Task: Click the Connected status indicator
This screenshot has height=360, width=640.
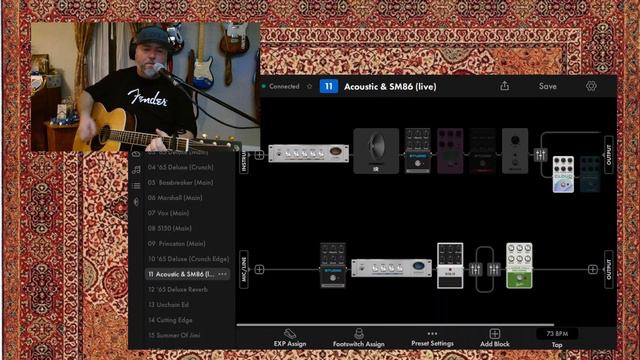Action: [281, 87]
